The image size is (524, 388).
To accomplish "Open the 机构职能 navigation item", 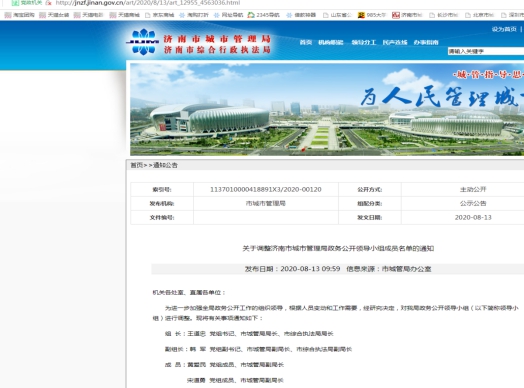I will tap(331, 42).
